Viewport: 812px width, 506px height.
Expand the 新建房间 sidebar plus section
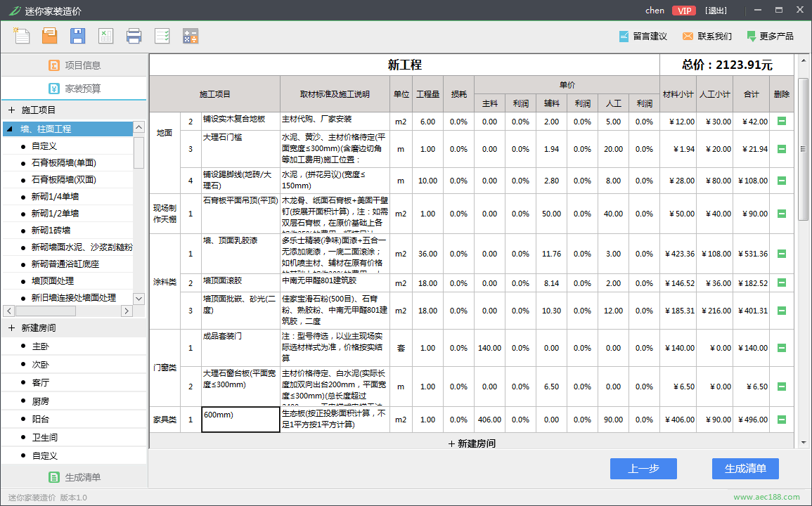11,327
